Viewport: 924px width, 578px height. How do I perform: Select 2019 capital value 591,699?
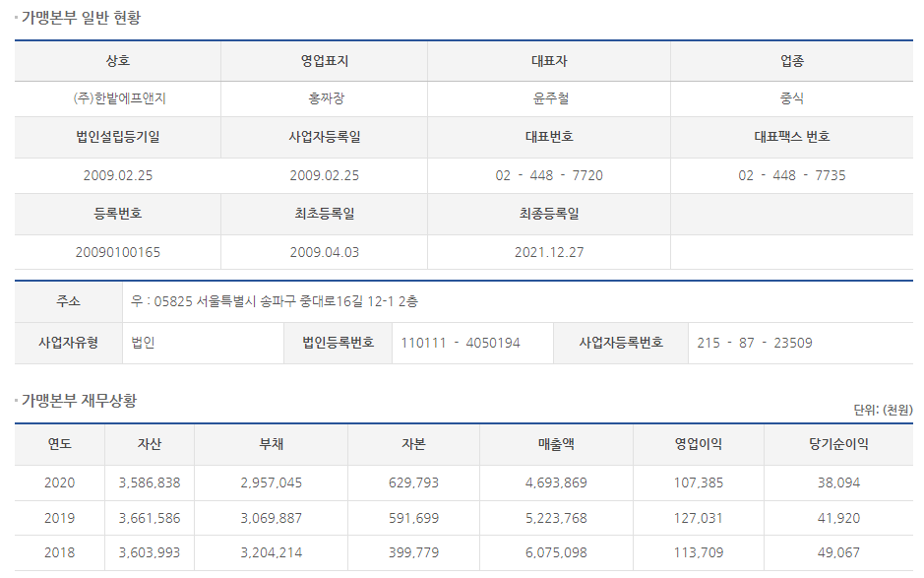tap(413, 518)
